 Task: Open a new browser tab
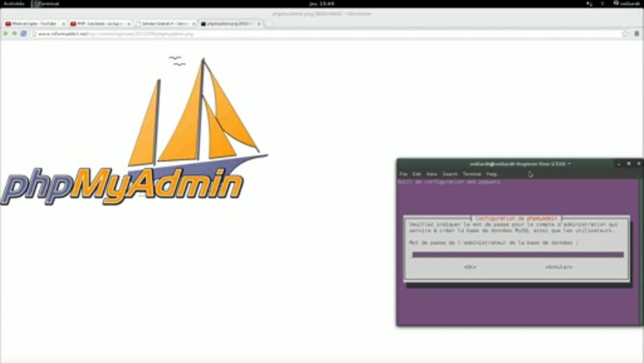pos(269,24)
